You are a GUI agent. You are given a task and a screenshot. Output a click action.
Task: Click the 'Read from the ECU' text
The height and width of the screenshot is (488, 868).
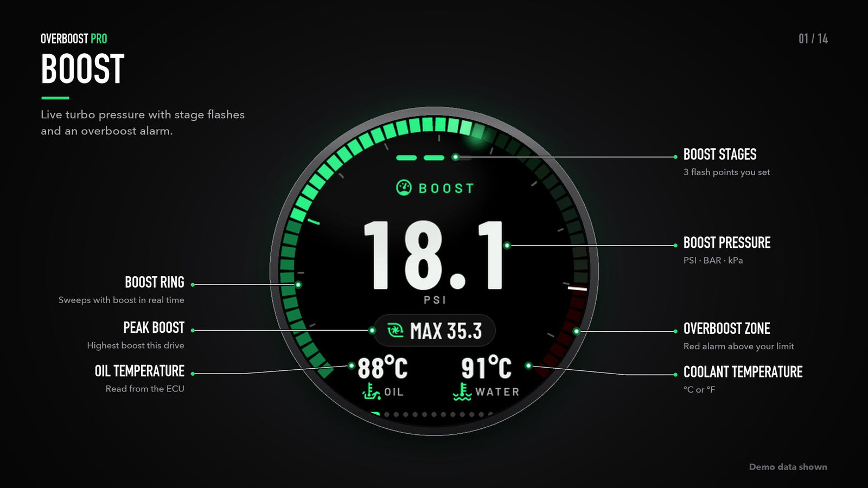pyautogui.click(x=145, y=389)
